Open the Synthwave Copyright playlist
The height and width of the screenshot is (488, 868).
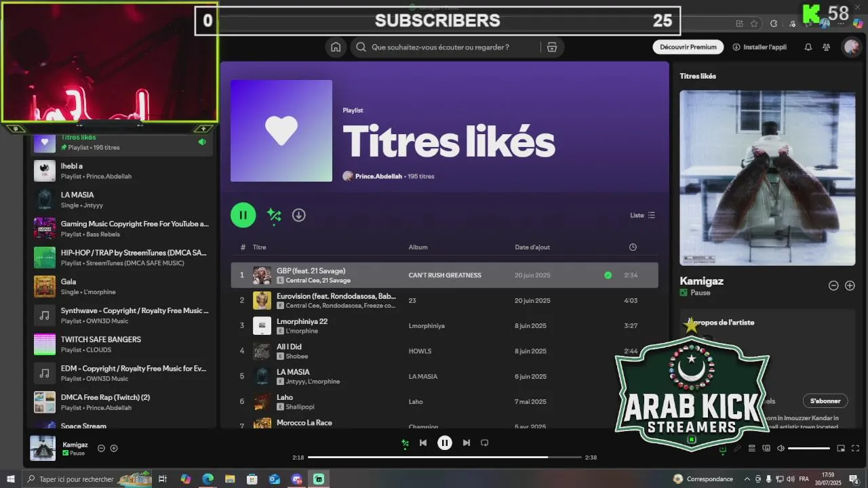click(122, 315)
